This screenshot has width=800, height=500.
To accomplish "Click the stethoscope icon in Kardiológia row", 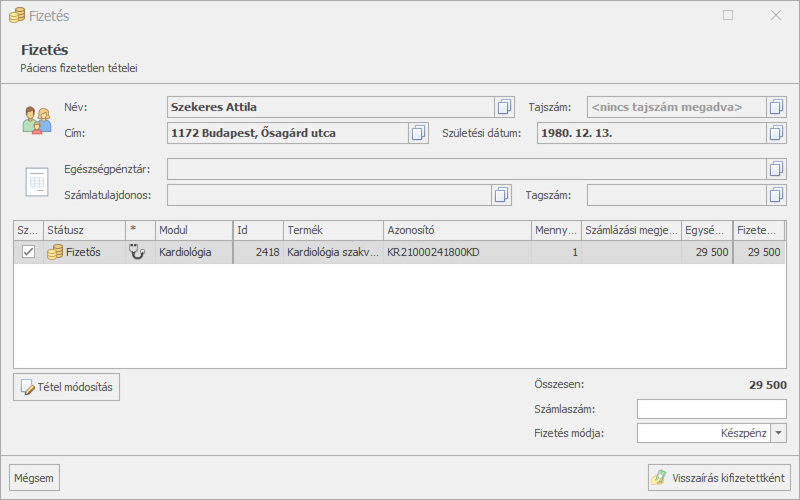I will (x=138, y=253).
